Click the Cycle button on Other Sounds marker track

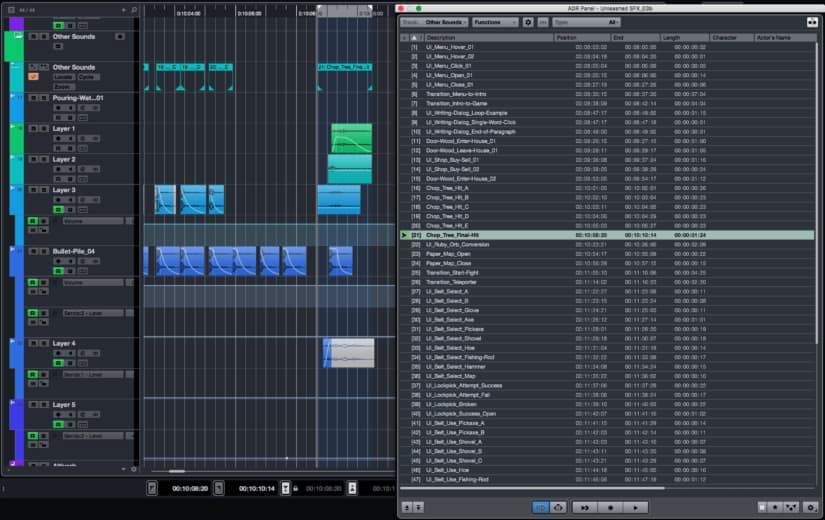click(88, 77)
